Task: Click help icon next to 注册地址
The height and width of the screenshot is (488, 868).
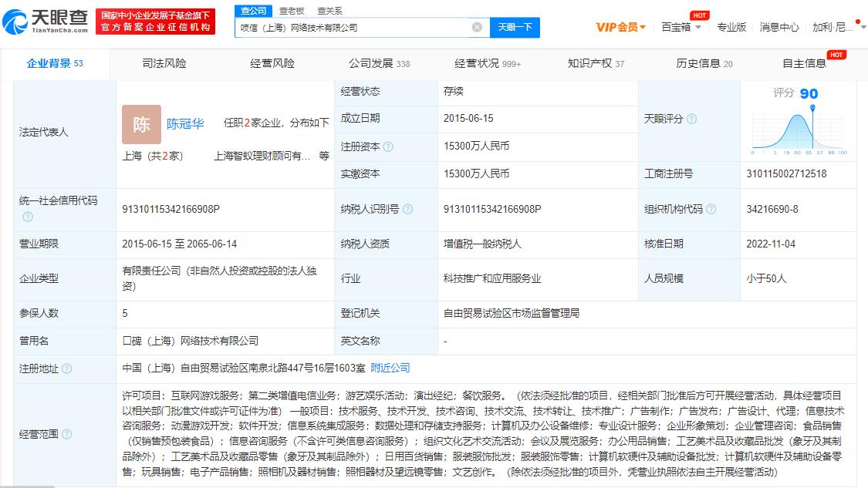Action: (x=66, y=369)
